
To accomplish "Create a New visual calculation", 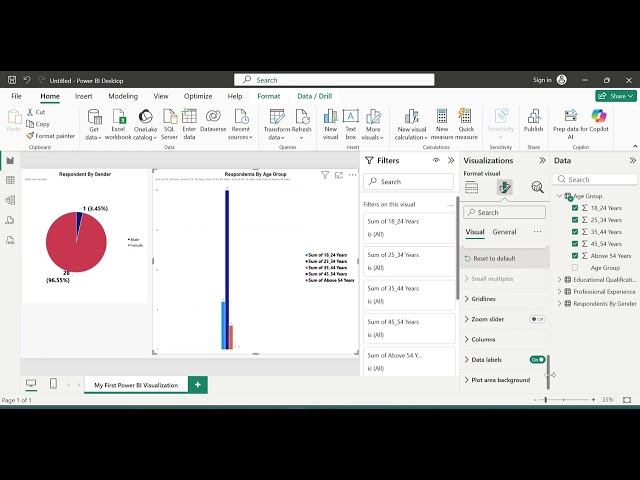I will point(411,124).
